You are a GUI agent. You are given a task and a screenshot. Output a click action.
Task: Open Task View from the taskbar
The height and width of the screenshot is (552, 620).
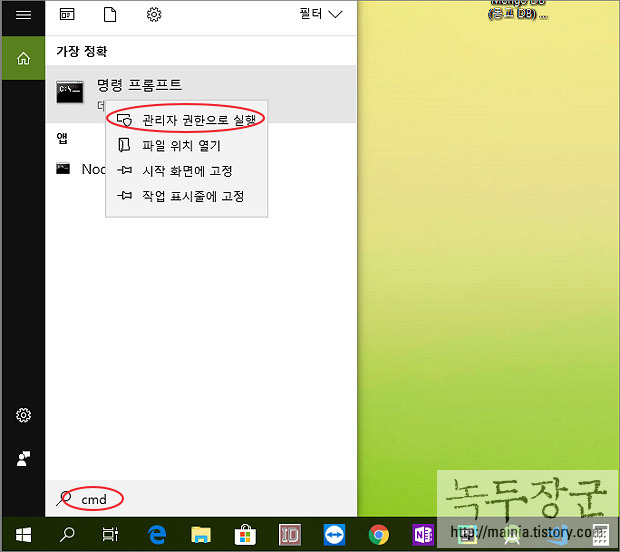coord(110,535)
